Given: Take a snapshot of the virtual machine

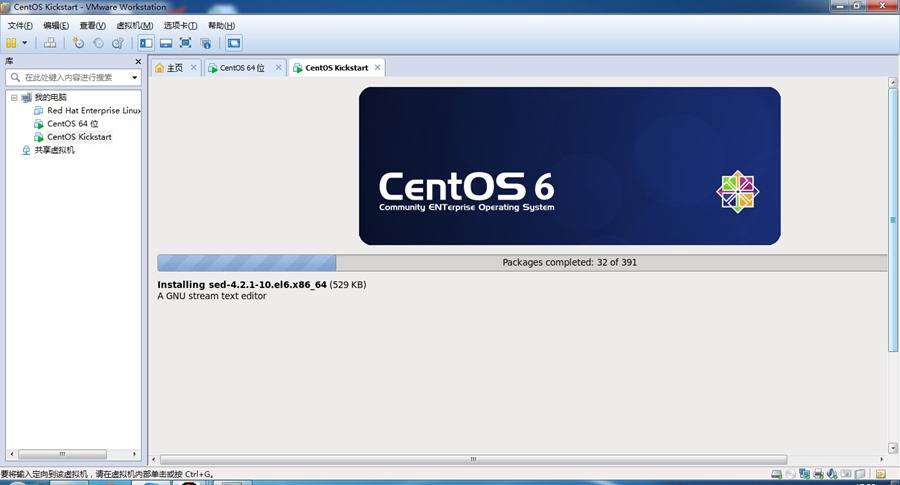Looking at the screenshot, I should click(79, 43).
